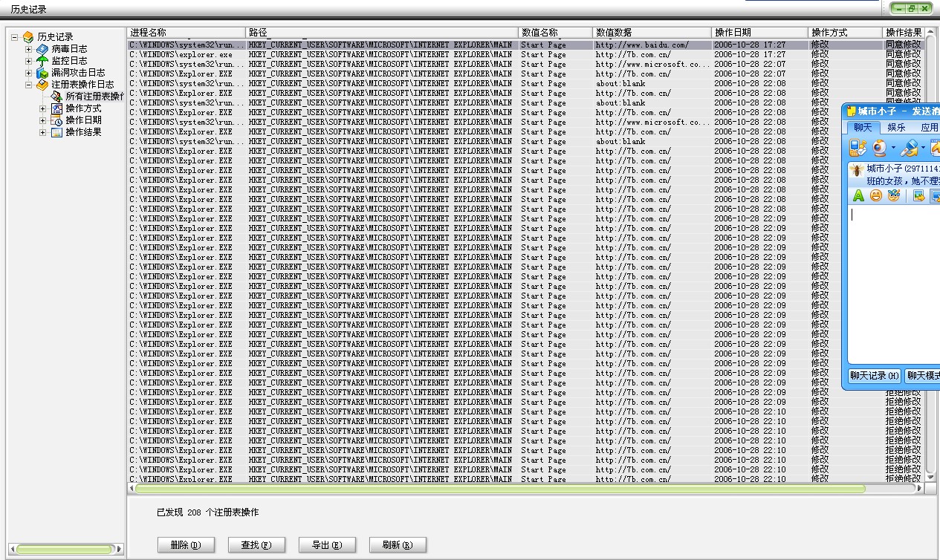Switch to the 娱乐 tab in chat window
The image size is (940, 560).
[x=896, y=128]
